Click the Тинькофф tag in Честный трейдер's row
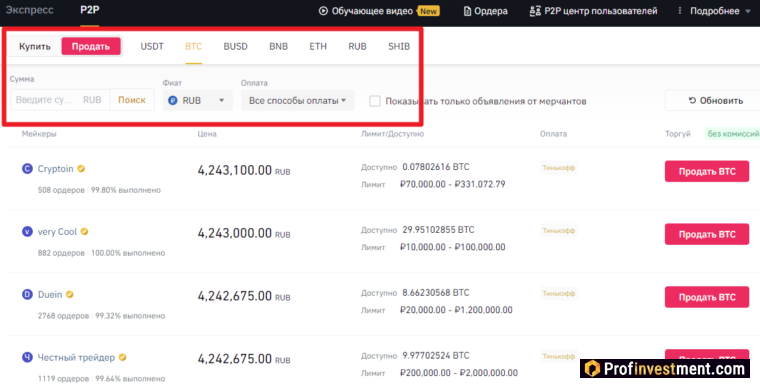 pos(559,357)
